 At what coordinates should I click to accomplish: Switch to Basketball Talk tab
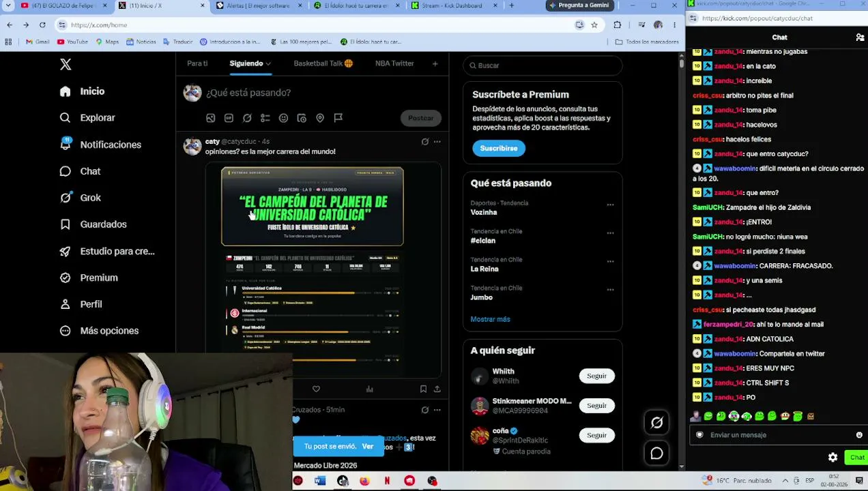click(x=323, y=63)
